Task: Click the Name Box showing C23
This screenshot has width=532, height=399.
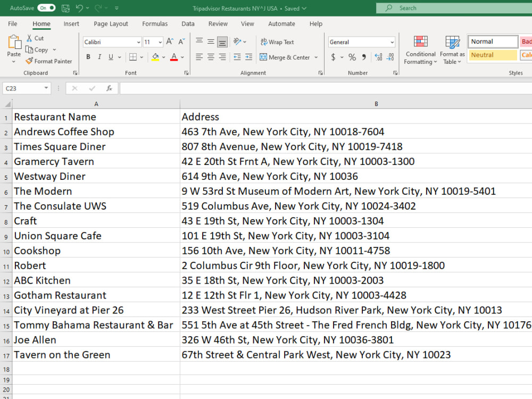Action: [x=27, y=88]
